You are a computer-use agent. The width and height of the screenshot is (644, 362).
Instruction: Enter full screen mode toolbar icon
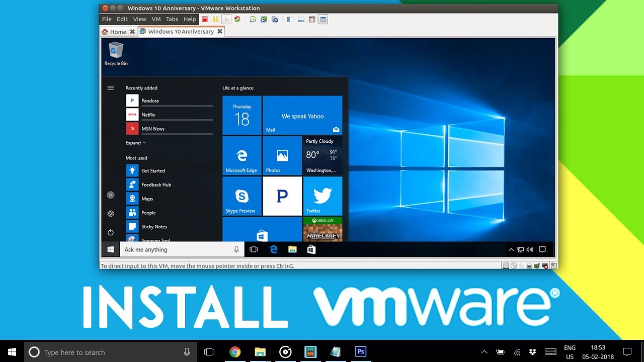[312, 19]
